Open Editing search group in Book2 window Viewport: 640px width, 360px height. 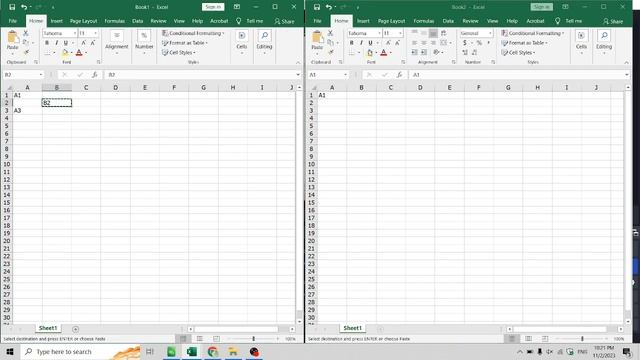(x=604, y=41)
